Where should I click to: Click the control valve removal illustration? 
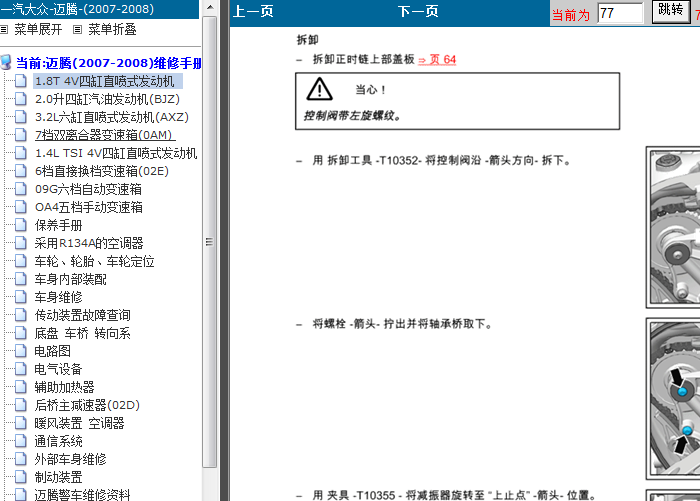click(x=674, y=227)
